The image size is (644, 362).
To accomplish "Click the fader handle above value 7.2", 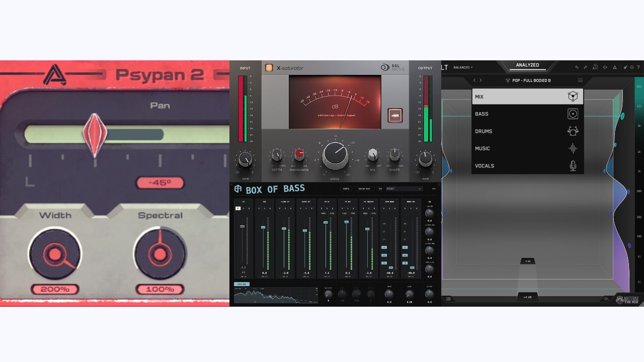I will (326, 222).
